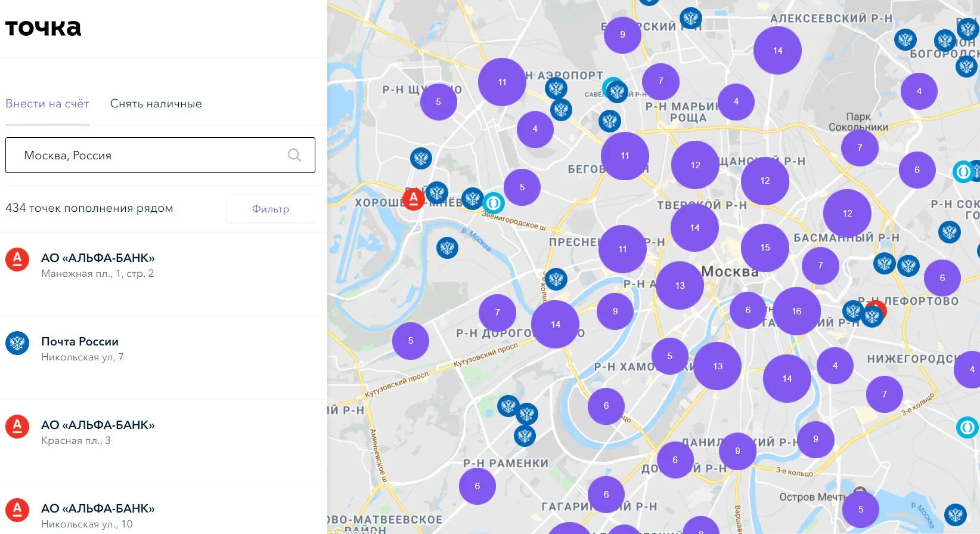
Task: Open cluster 6 near Раменки district
Action: pos(477,486)
